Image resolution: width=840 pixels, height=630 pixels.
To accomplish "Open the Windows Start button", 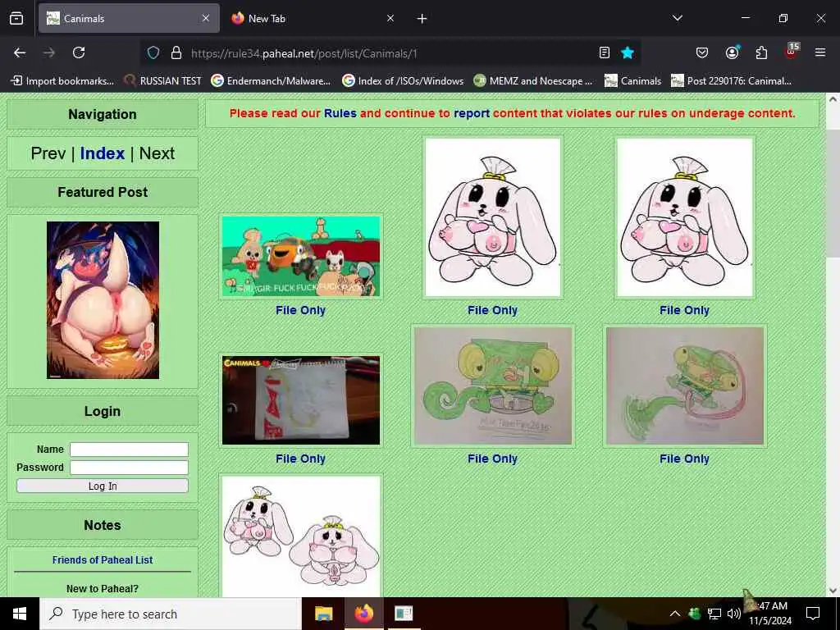I will coord(20,614).
